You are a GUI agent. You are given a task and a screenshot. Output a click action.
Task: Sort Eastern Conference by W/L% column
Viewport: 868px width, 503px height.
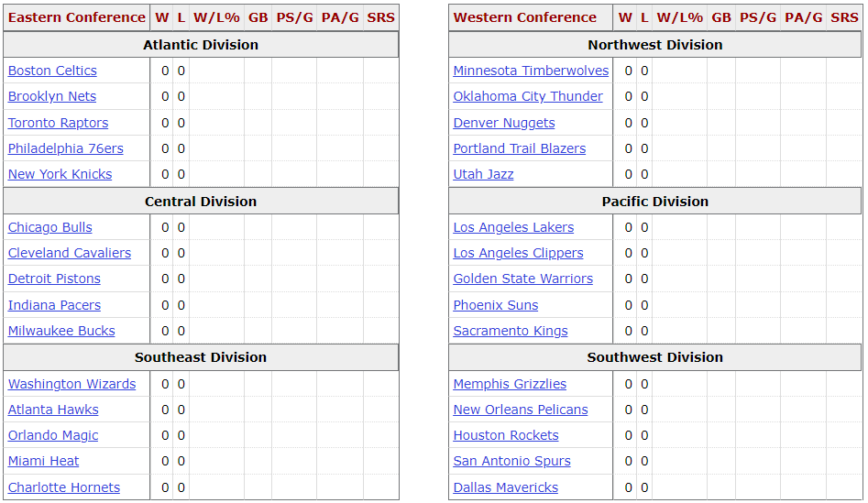pos(216,17)
